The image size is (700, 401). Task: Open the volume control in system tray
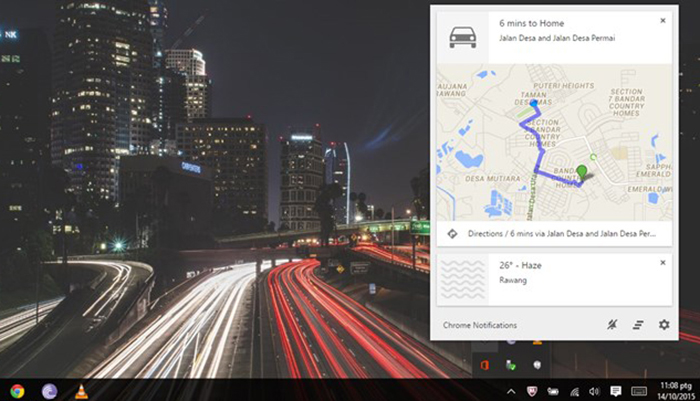594,390
